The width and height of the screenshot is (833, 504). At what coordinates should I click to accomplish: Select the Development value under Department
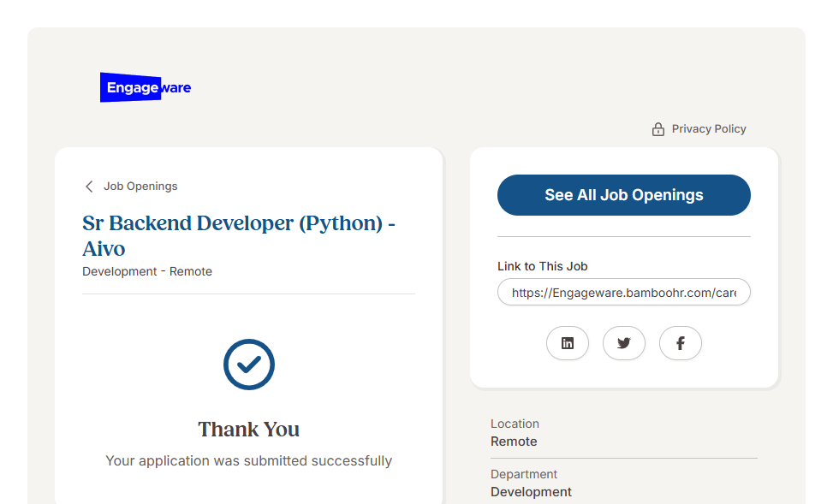point(531,492)
